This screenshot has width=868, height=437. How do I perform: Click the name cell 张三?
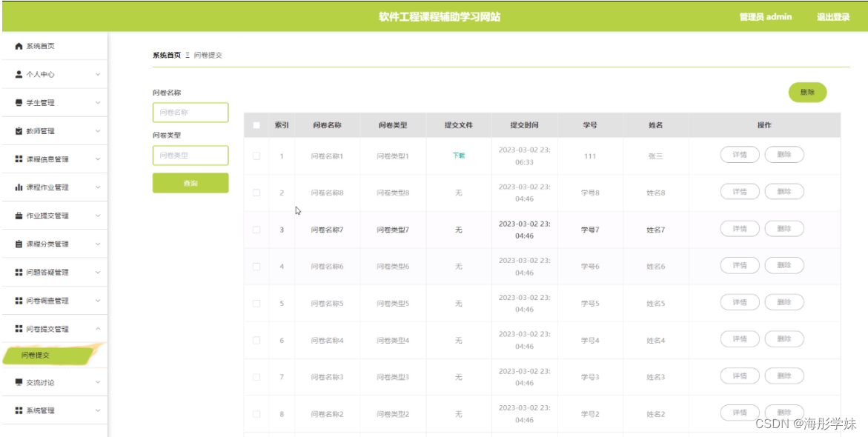656,156
